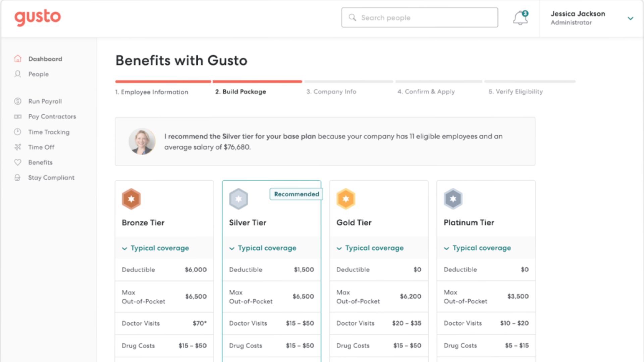This screenshot has width=644, height=362.
Task: Click the Time Off airplane icon
Action: click(18, 147)
